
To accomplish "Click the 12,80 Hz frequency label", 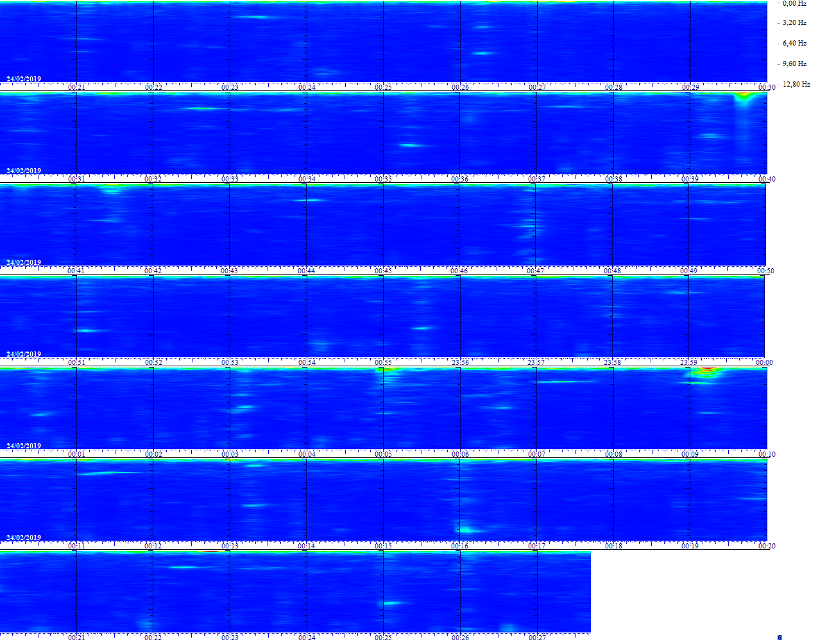I will click(x=796, y=84).
